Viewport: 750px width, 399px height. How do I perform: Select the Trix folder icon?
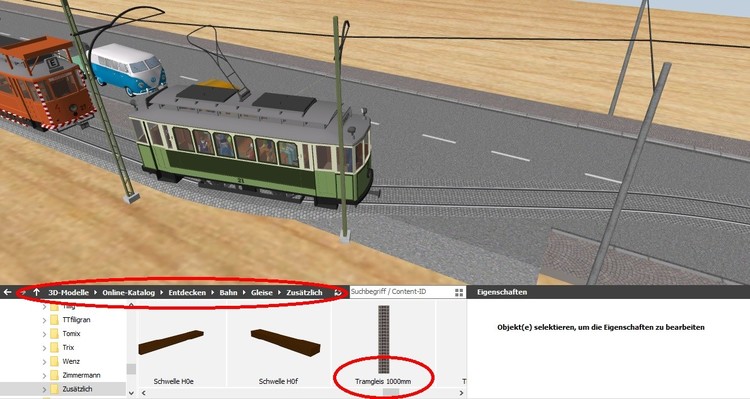coord(55,347)
